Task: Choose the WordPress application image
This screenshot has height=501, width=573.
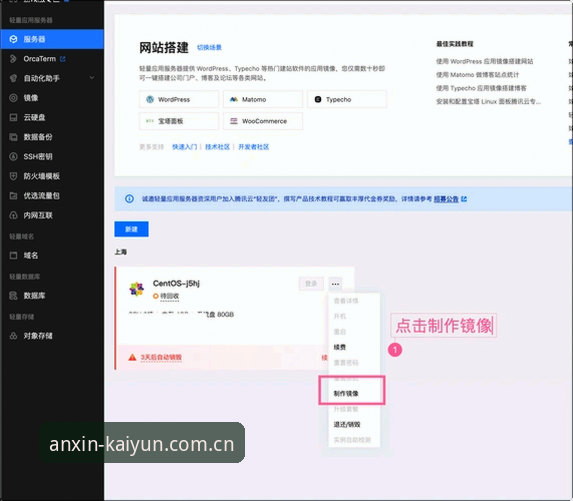Action: [179, 99]
